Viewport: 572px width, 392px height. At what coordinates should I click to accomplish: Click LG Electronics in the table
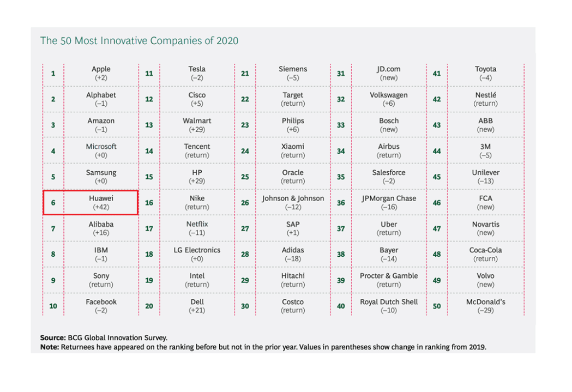[x=197, y=250]
